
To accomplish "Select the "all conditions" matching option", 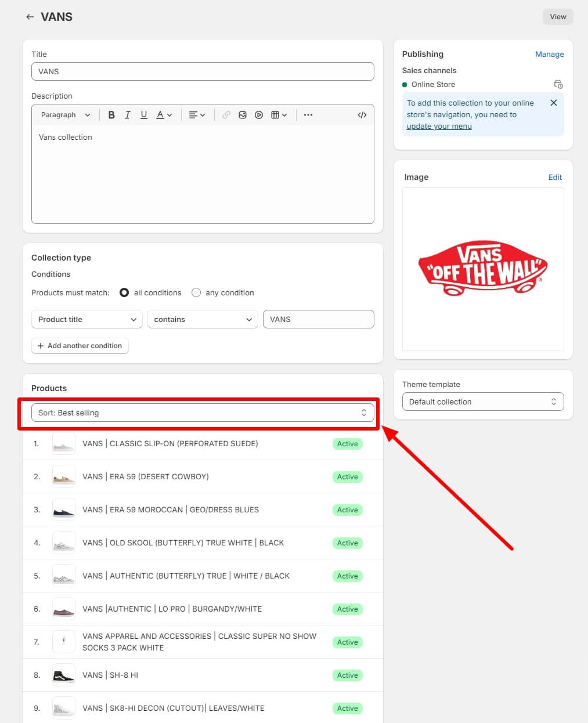I will coord(124,292).
